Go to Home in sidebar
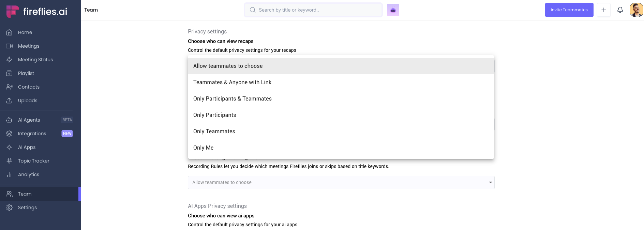The image size is (644, 230). (25, 32)
